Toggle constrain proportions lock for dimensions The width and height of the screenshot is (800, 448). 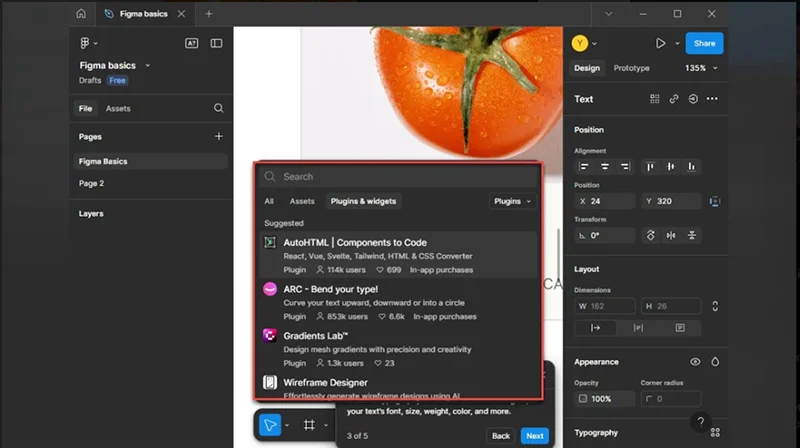tap(715, 306)
